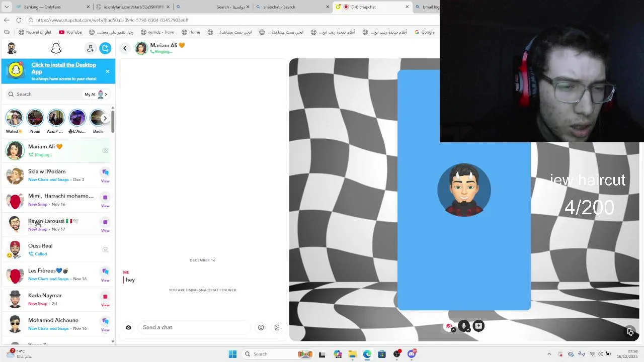The height and width of the screenshot is (362, 644).
Task: Open the emoji picker in chat box
Action: [261, 327]
